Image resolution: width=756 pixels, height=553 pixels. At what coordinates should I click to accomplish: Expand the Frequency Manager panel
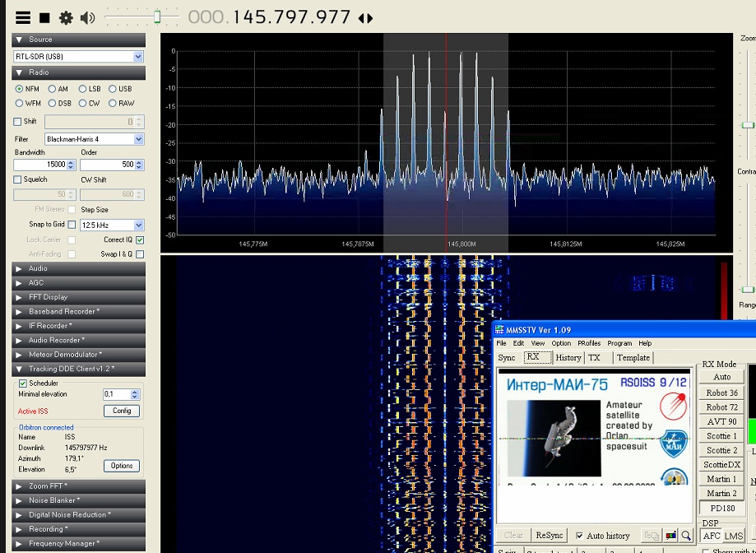pos(79,544)
